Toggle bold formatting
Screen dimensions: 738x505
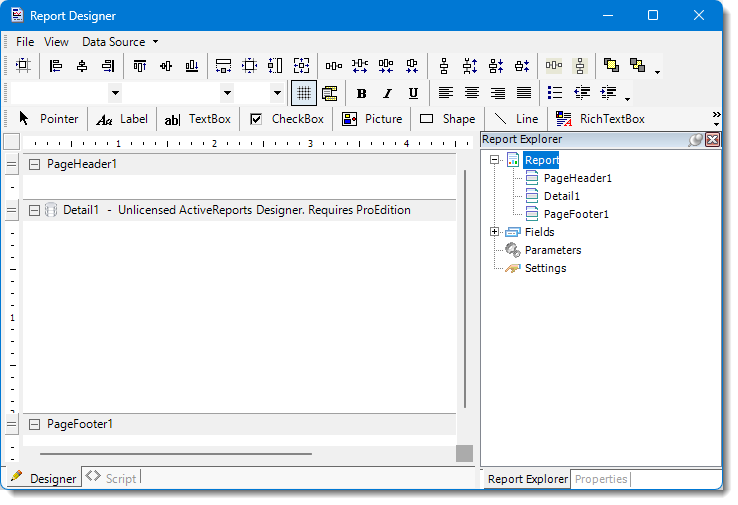[x=361, y=93]
